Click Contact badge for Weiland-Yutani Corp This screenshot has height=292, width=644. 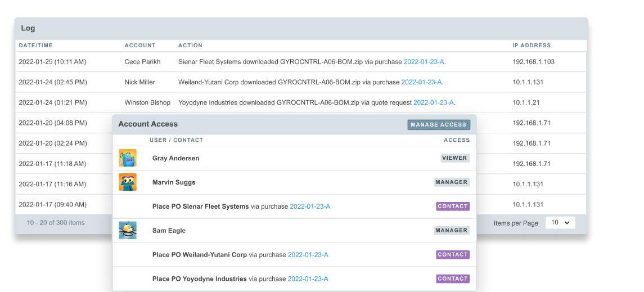tap(453, 255)
